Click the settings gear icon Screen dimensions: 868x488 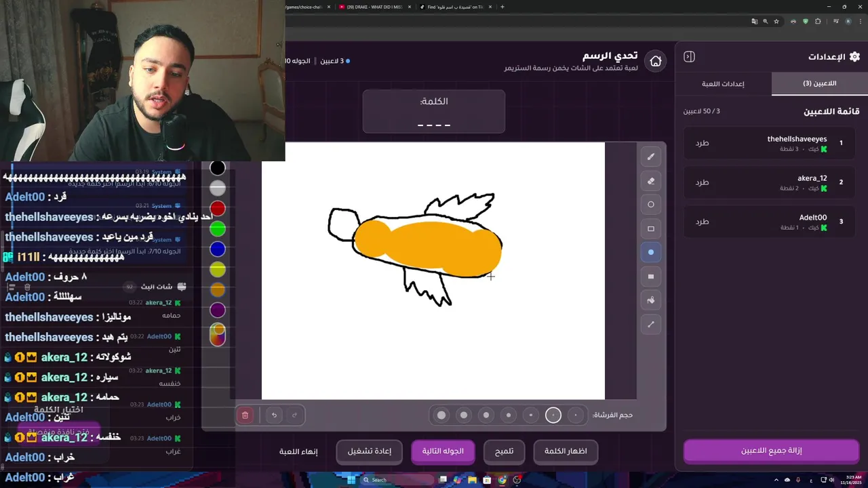854,57
